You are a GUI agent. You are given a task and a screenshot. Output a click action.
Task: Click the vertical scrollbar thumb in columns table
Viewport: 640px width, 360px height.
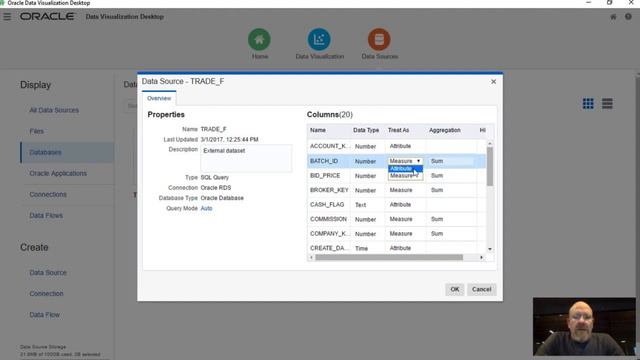(x=490, y=167)
